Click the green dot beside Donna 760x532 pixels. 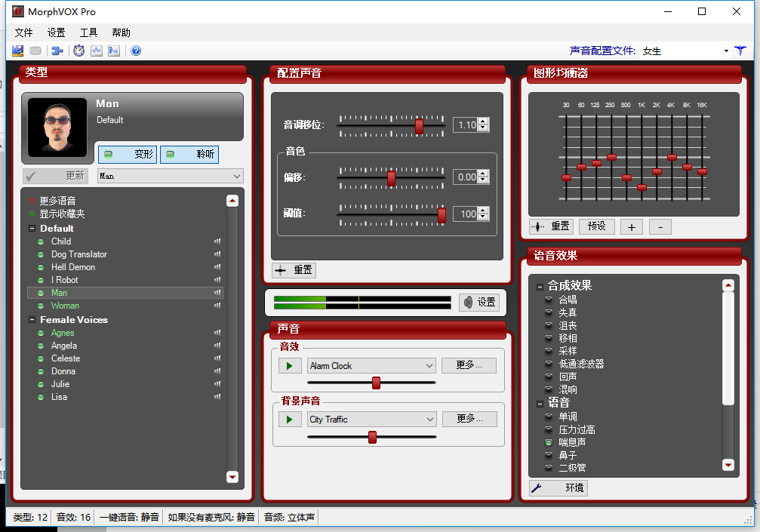(41, 371)
